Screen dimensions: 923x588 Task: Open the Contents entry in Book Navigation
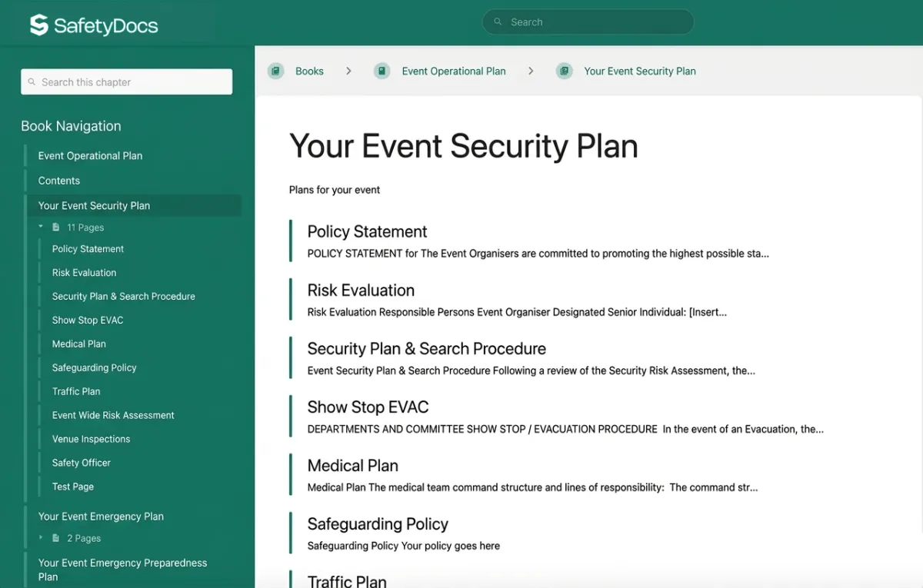[58, 180]
